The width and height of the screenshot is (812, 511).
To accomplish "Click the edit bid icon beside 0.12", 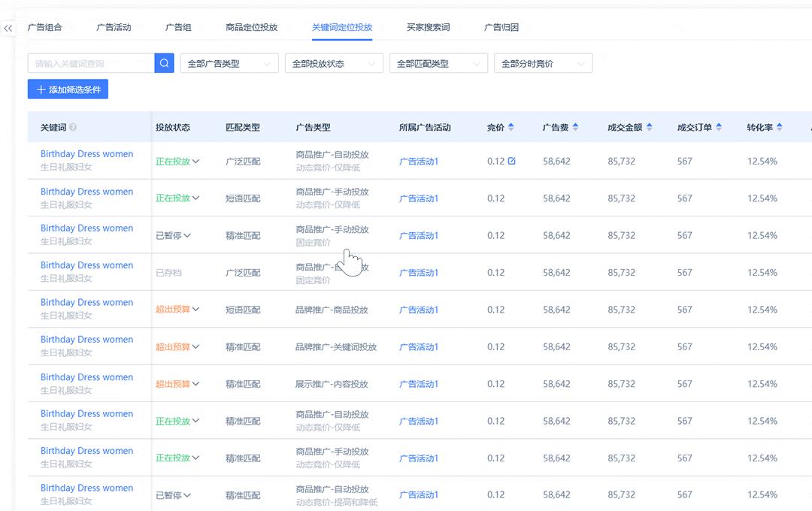I will point(513,160).
